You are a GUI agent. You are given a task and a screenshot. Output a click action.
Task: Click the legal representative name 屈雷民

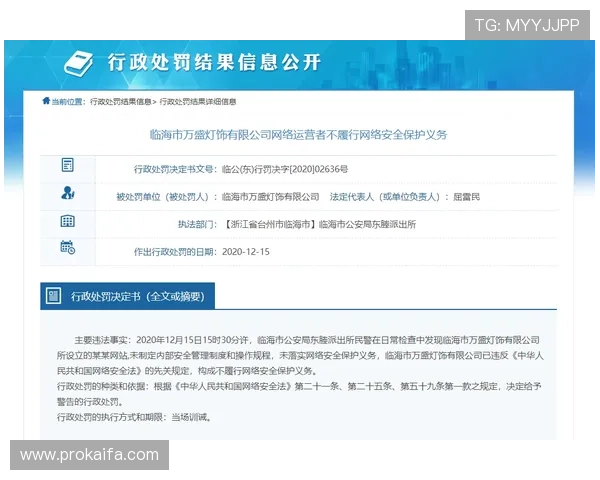tap(466, 197)
